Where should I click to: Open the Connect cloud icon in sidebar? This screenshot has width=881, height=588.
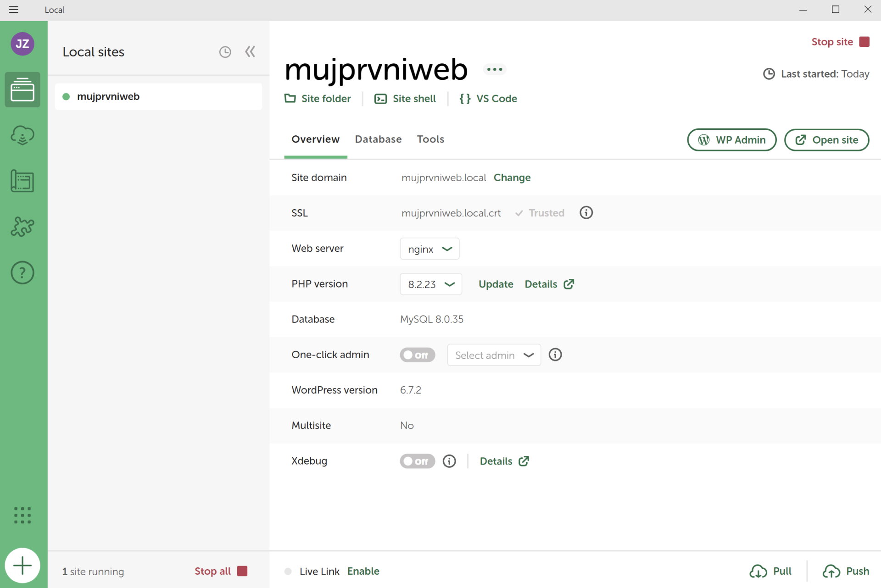[22, 135]
